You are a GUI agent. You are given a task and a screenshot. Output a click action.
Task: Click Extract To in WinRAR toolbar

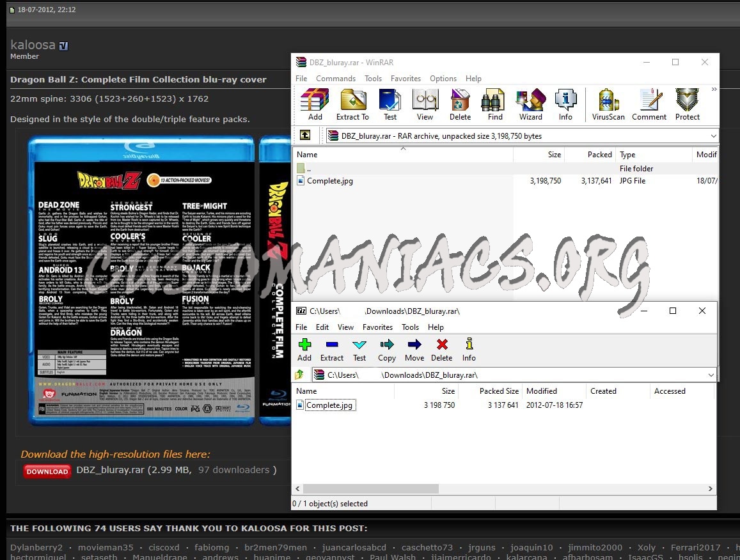click(x=352, y=105)
